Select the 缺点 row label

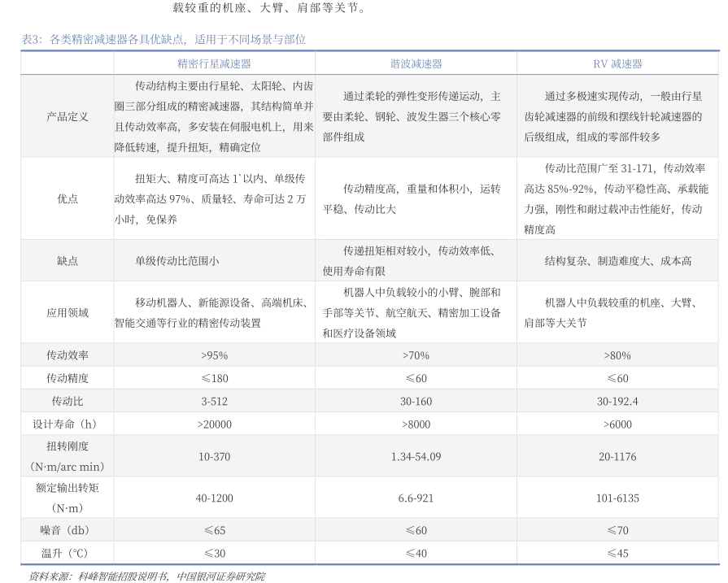(x=68, y=261)
